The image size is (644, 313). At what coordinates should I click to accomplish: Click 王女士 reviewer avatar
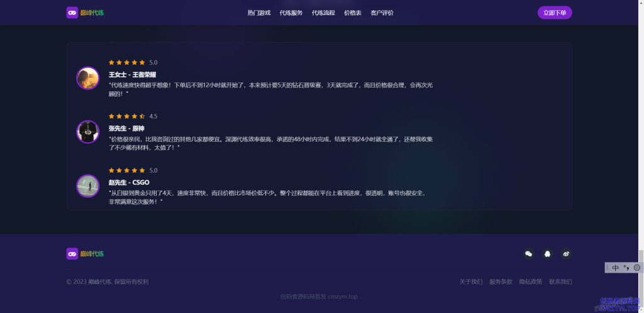(88, 78)
